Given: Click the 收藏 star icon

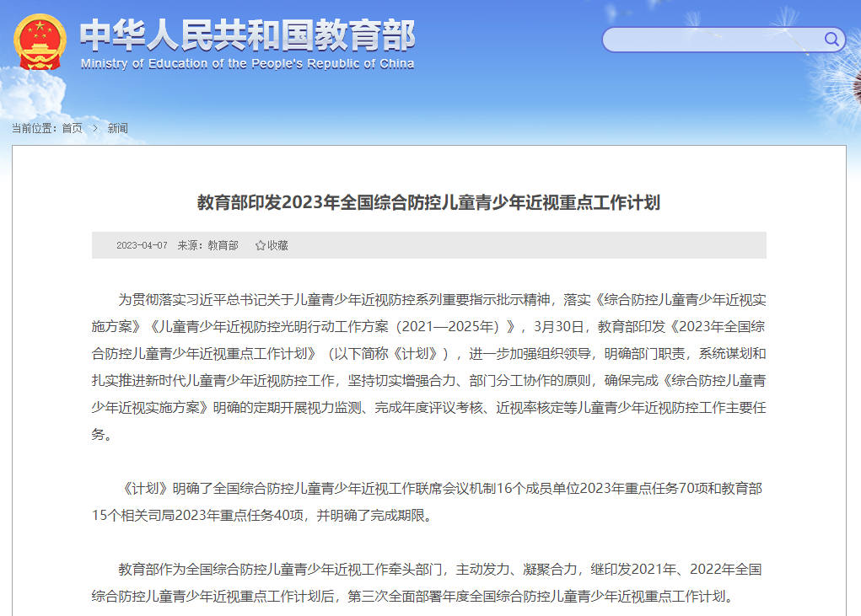Looking at the screenshot, I should tap(261, 245).
